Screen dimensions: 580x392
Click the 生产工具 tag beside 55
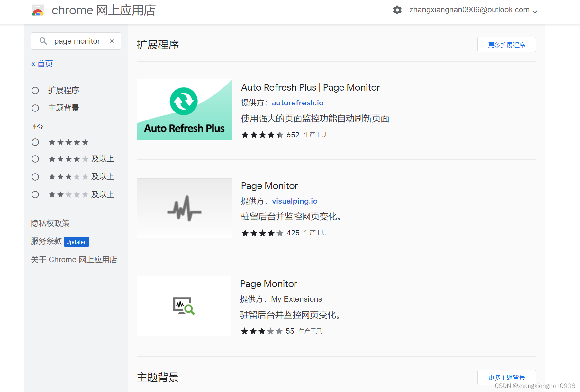pos(310,331)
